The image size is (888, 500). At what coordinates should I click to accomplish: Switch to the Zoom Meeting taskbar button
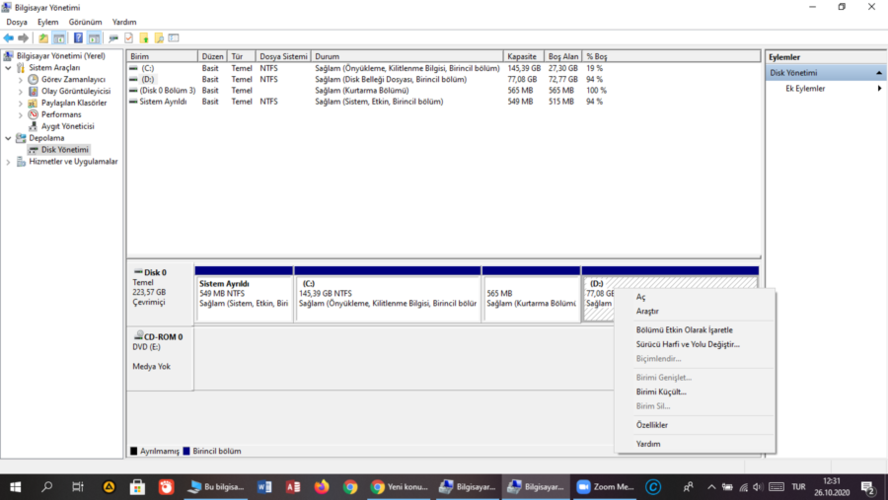[605, 487]
